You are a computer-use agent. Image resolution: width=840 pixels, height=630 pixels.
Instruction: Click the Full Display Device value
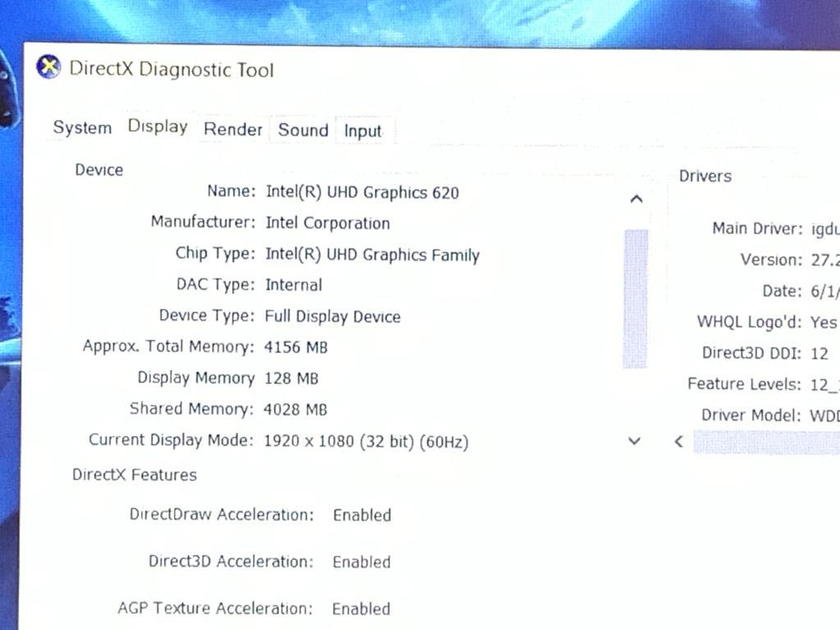(x=333, y=317)
